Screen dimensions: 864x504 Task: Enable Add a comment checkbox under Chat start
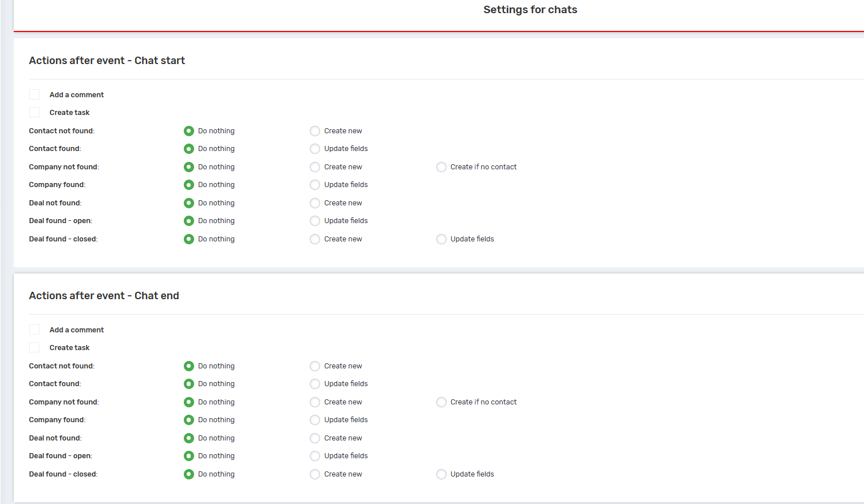pos(34,94)
